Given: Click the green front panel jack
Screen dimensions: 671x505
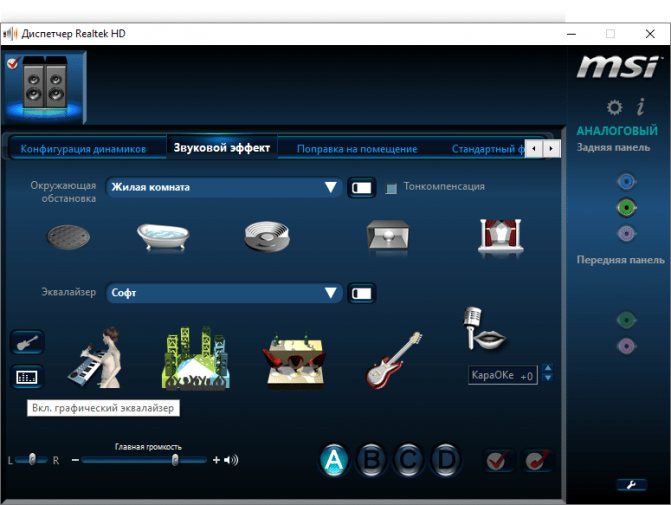Looking at the screenshot, I should (x=626, y=320).
